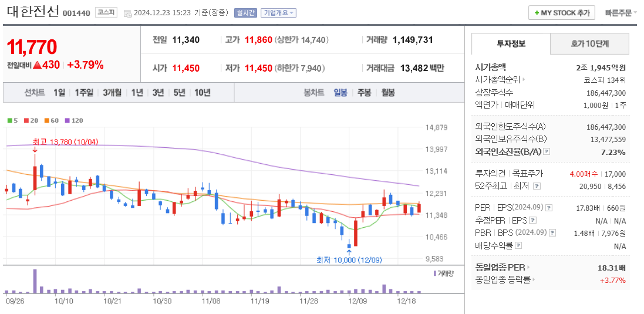Viewport: 644px width, 314px height.
Task: Expand the 동일업종 PER arrow link
Action: (x=528, y=268)
